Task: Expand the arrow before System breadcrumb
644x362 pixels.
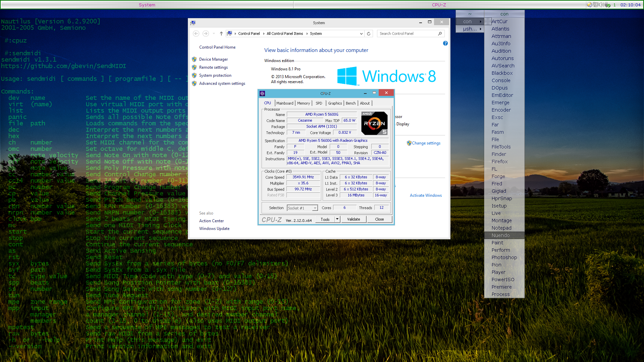Action: (307, 34)
